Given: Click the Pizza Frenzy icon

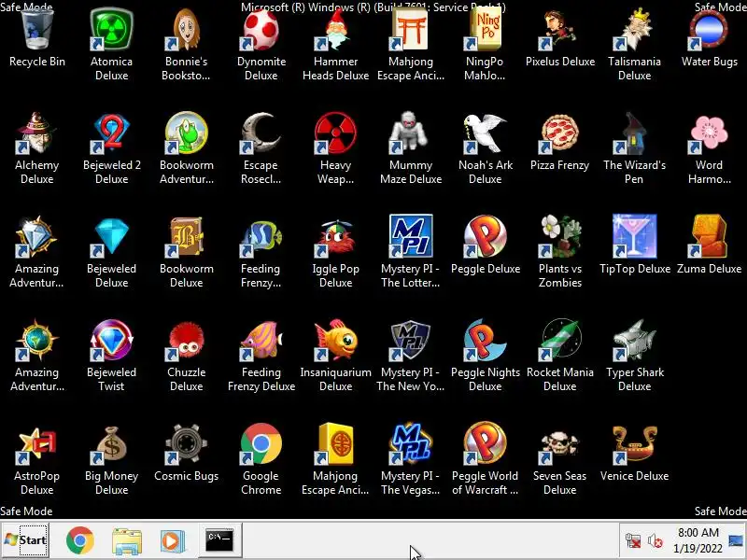Looking at the screenshot, I should [x=559, y=133].
